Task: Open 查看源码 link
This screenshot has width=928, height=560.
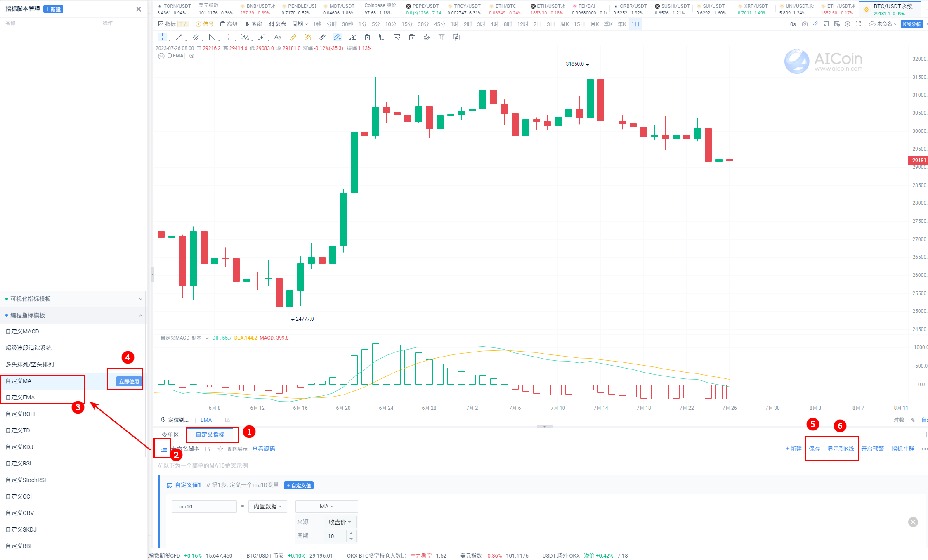Action: click(263, 449)
